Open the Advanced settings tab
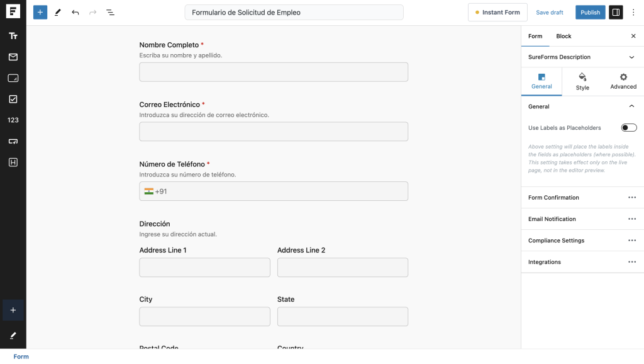This screenshot has width=644, height=364. tap(623, 81)
